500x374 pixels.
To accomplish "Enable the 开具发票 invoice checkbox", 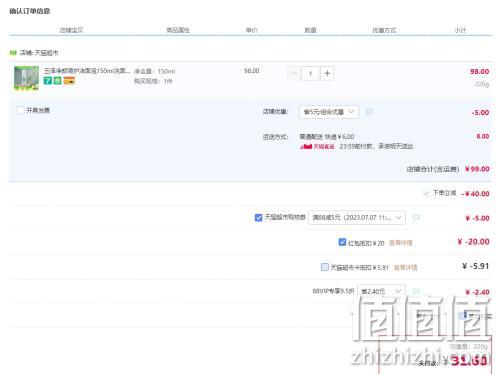I will click(20, 110).
